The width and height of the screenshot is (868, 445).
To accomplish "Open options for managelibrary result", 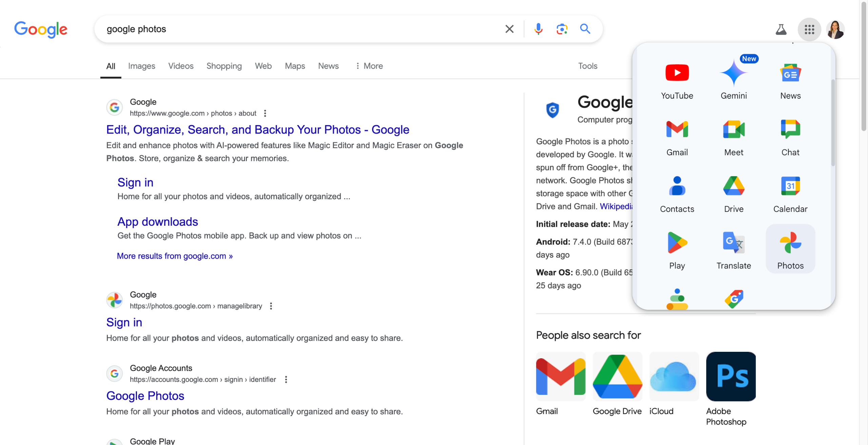I will 271,306.
